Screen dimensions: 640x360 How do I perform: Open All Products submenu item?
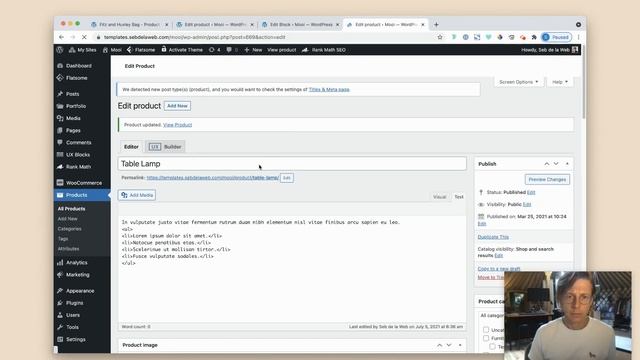coord(71,209)
